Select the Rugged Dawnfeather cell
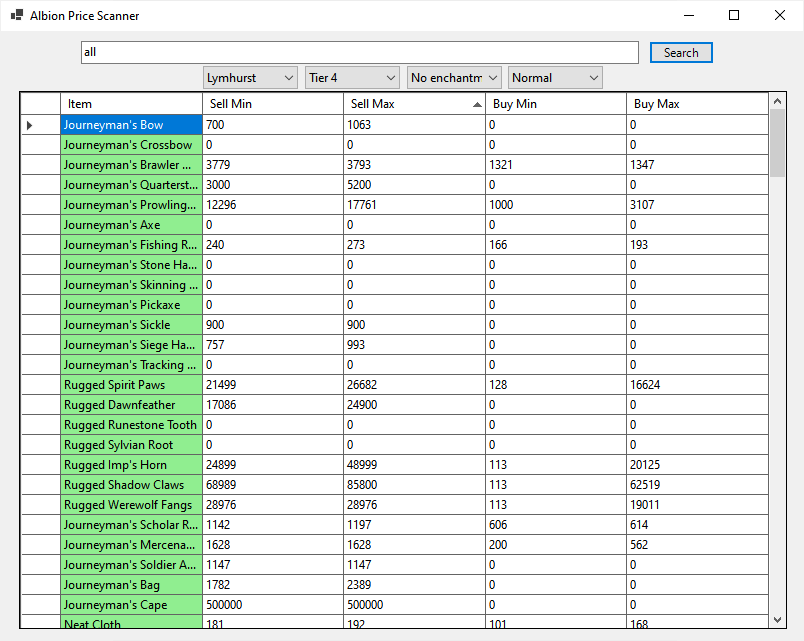804x641 pixels. 132,405
